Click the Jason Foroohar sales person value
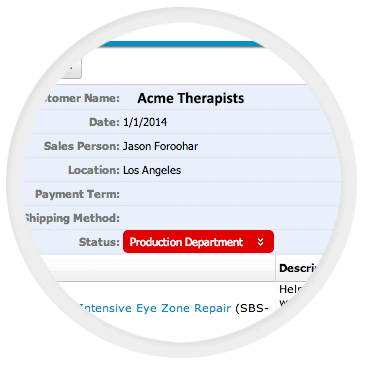This screenshot has width=366, height=366. (x=160, y=146)
